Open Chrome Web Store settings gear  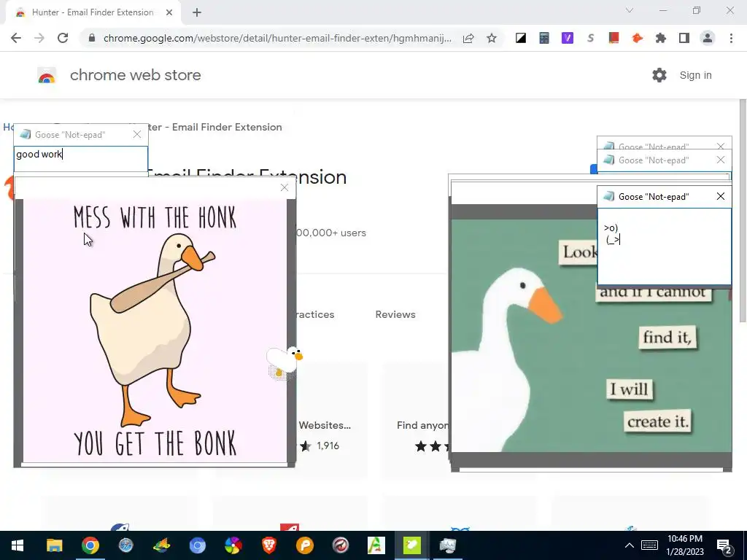[x=659, y=75]
